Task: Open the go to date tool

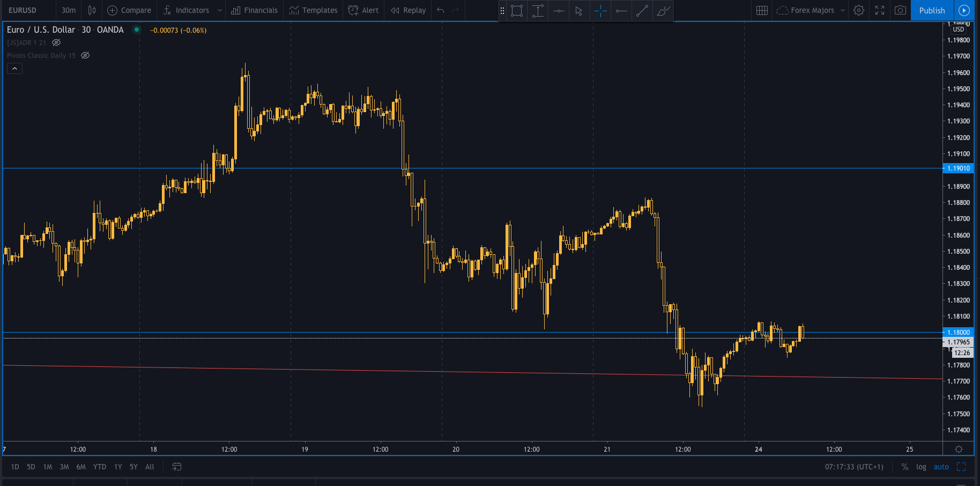Action: (x=177, y=467)
